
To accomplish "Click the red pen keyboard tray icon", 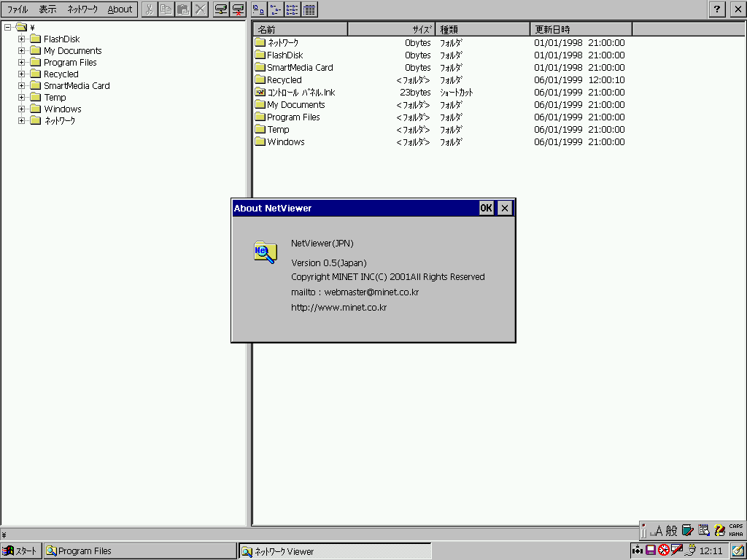I will click(x=677, y=550).
